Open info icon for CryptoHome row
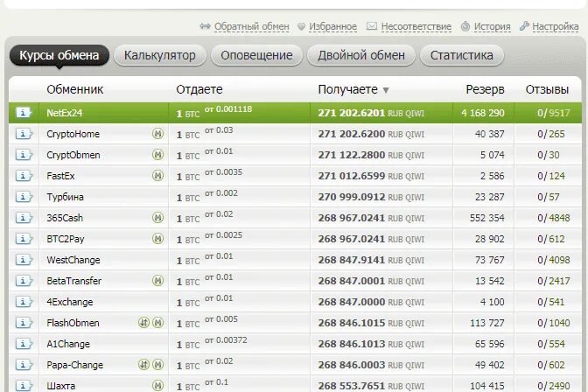This screenshot has height=392, width=588. click(x=24, y=134)
